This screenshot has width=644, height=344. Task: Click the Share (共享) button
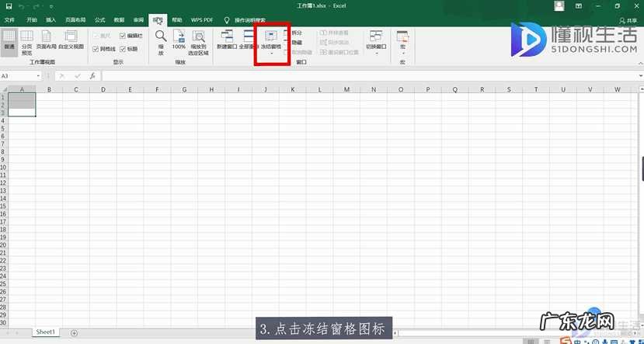coord(628,20)
